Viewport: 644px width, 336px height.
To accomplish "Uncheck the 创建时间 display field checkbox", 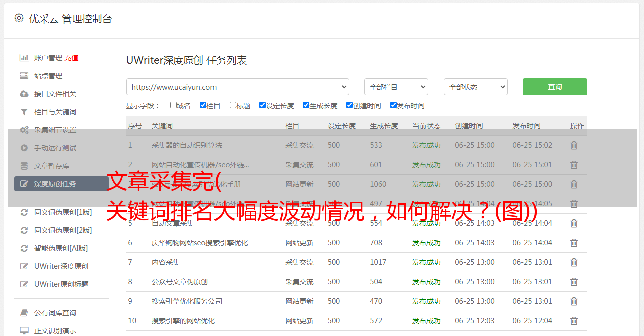I will (x=349, y=105).
